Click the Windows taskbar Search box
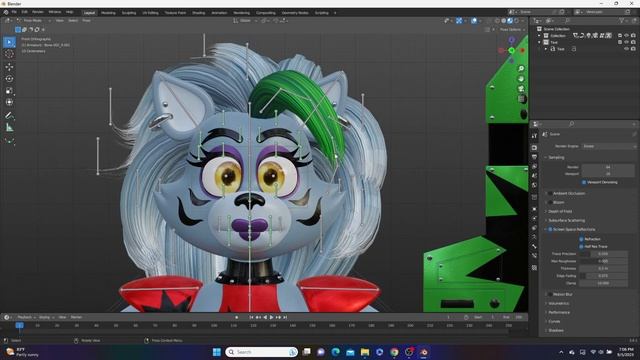Screen dimensions: 640x360 coord(261,352)
